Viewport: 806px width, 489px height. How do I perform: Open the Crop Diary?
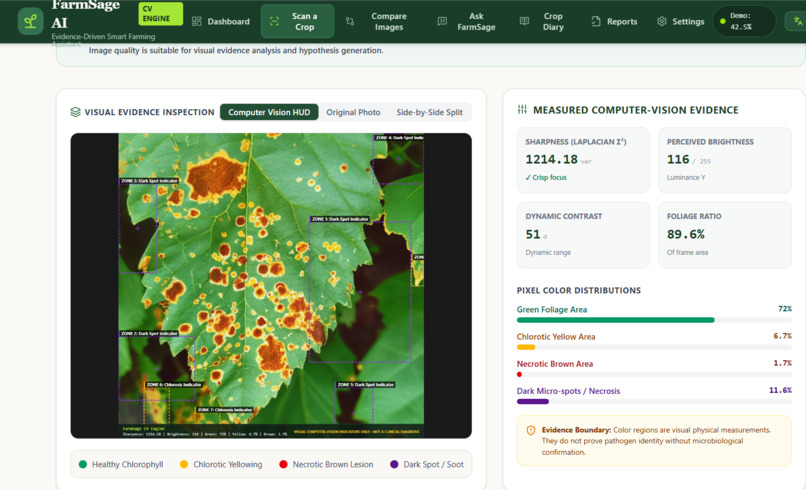point(544,22)
